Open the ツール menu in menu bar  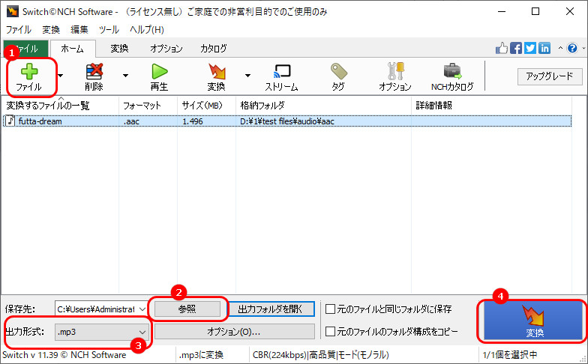coord(109,30)
